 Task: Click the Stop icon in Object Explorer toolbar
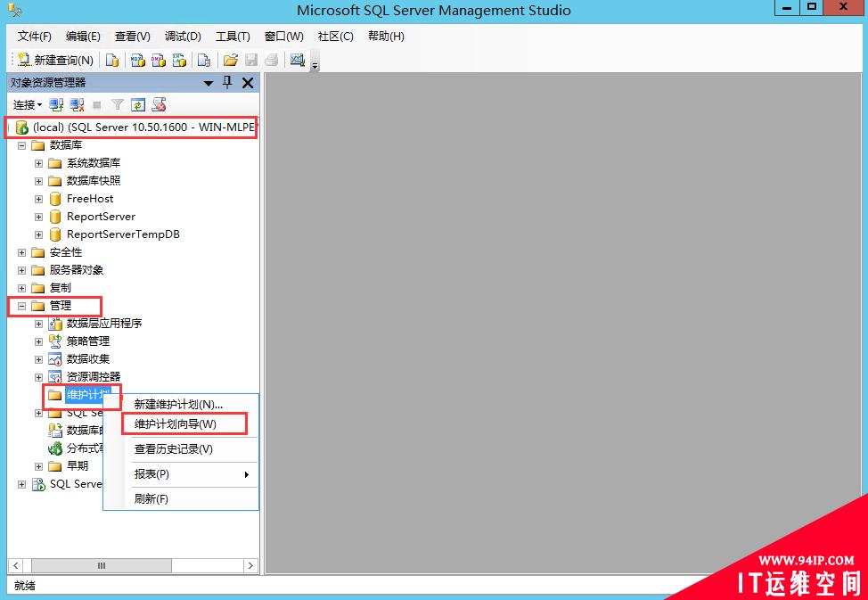coord(97,104)
